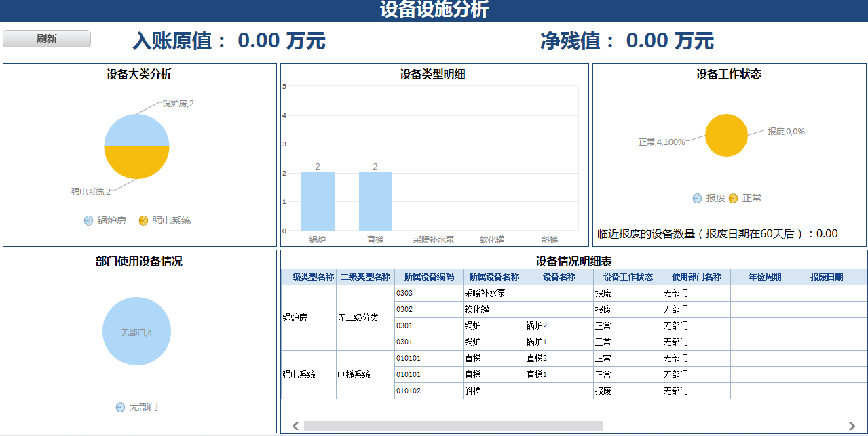This screenshot has width=868, height=436.
Task: Click the 锅炉 bar in bar chart
Action: coord(318,201)
